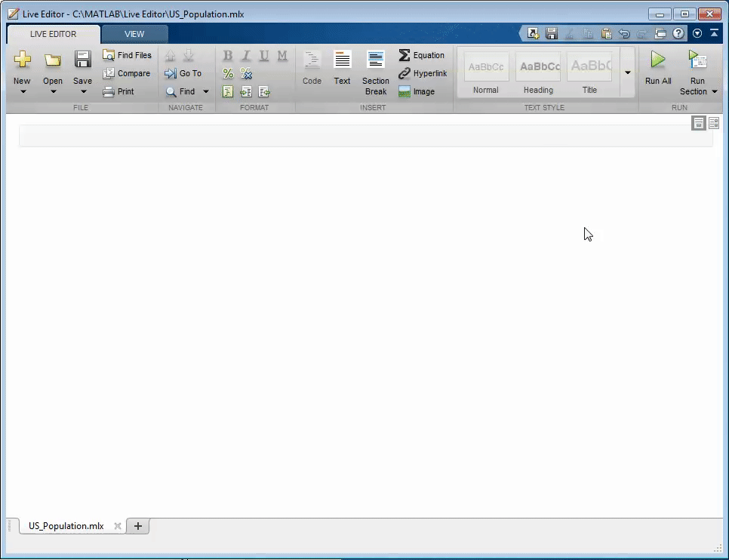Screen dimensions: 729x560
Task: Expand the New file dropdown
Action: [x=22, y=91]
